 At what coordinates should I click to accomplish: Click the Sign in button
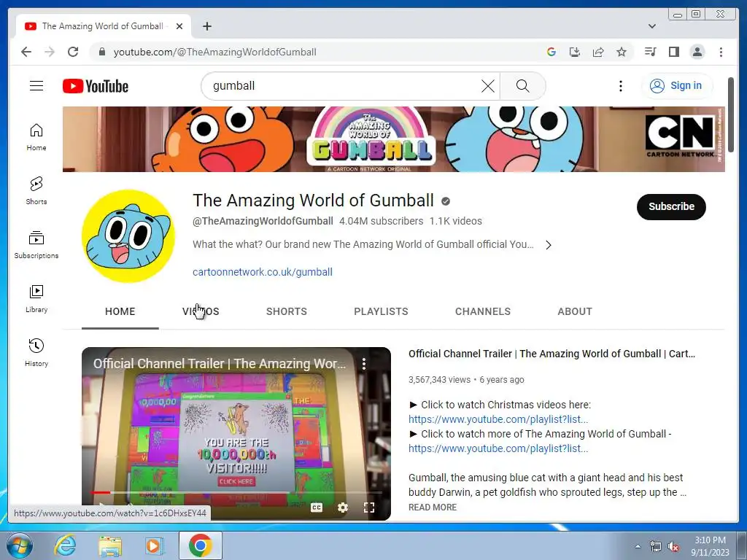pyautogui.click(x=677, y=86)
